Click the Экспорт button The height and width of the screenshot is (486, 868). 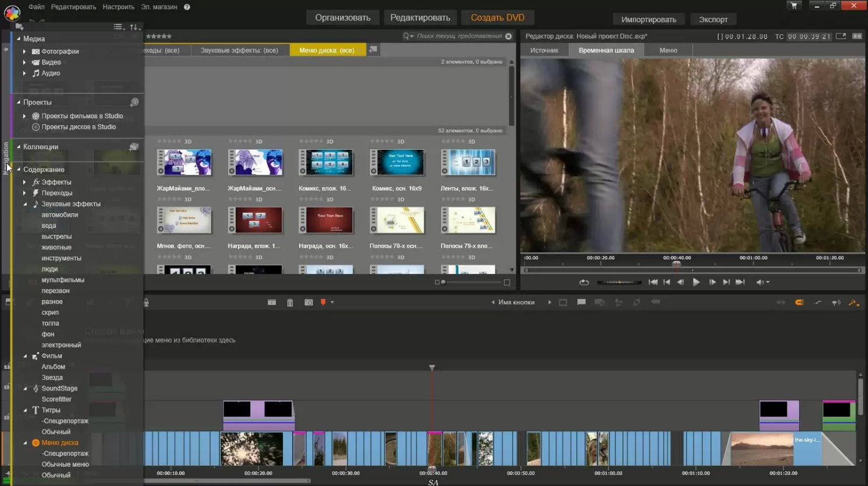pyautogui.click(x=713, y=19)
